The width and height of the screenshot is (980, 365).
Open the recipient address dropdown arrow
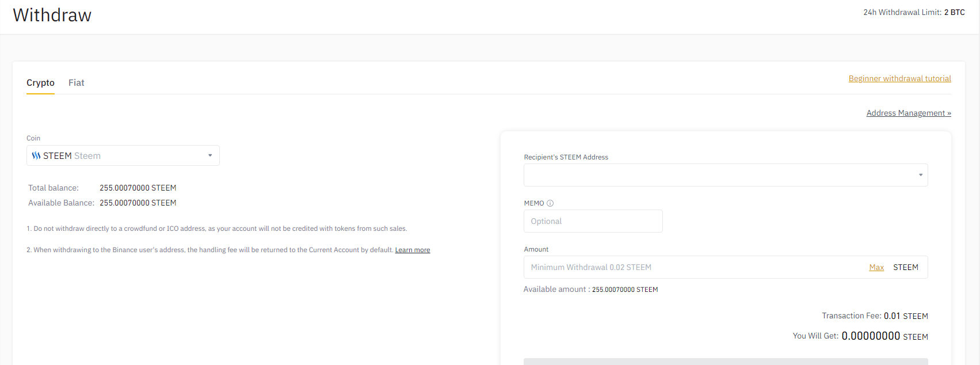(921, 175)
